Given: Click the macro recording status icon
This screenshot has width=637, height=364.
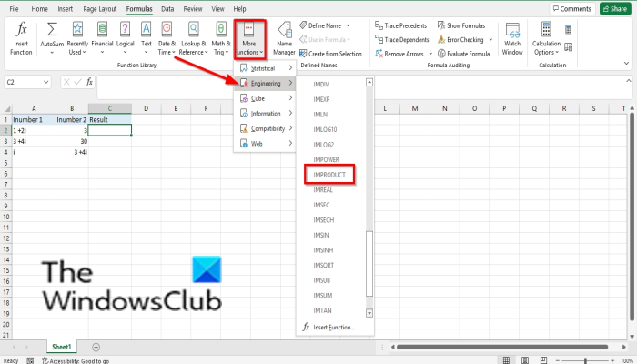Looking at the screenshot, I should [x=30, y=360].
